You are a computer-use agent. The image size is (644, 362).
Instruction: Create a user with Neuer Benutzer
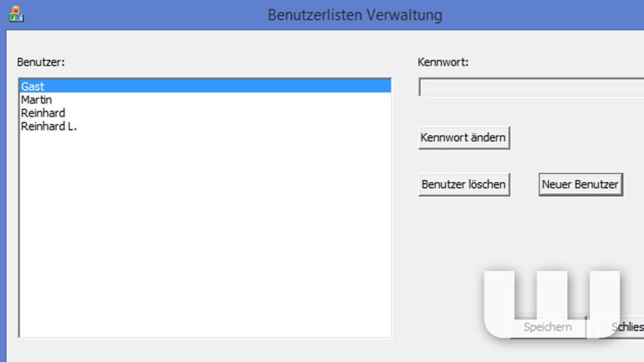pyautogui.click(x=580, y=185)
